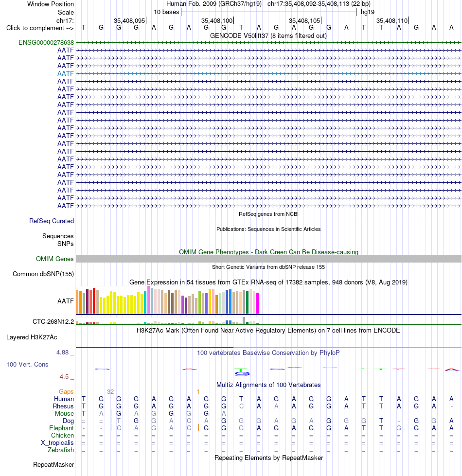Click the OMIM Gene Phenotypes track title
The width and height of the screenshot is (462, 476).
268,252
